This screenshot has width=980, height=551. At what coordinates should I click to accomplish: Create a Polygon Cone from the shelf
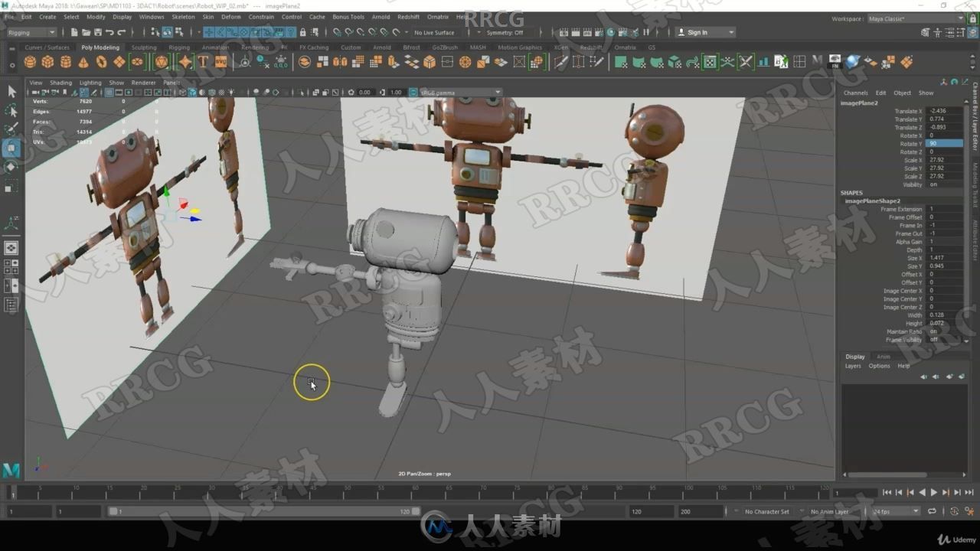point(83,62)
